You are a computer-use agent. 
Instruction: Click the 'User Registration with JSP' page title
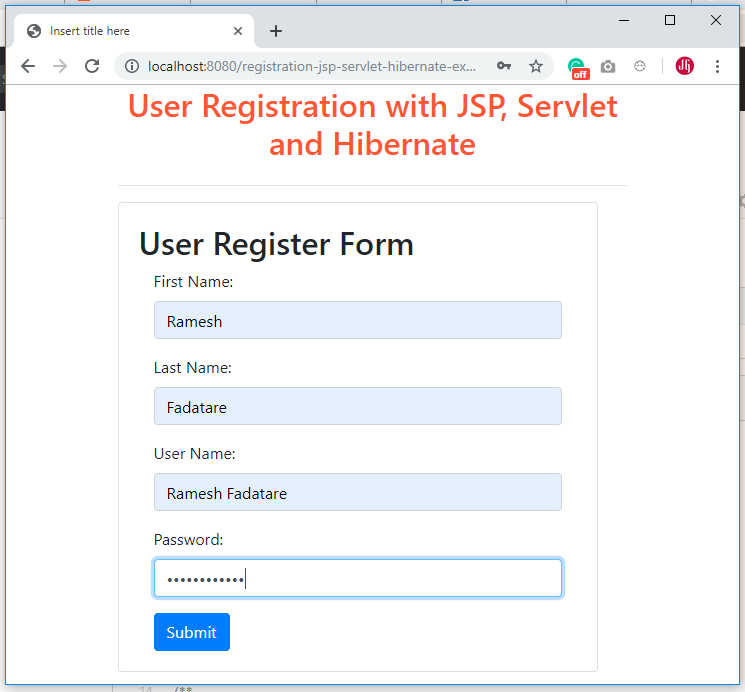click(x=372, y=125)
